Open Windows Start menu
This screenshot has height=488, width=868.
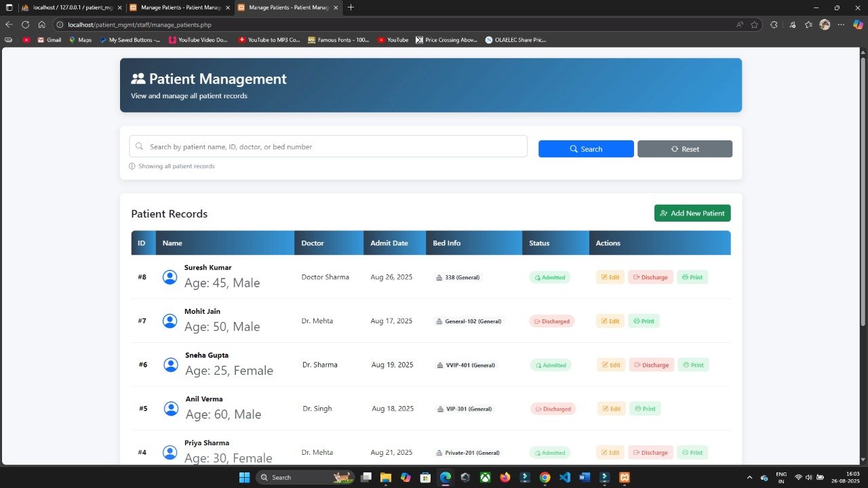tap(244, 477)
